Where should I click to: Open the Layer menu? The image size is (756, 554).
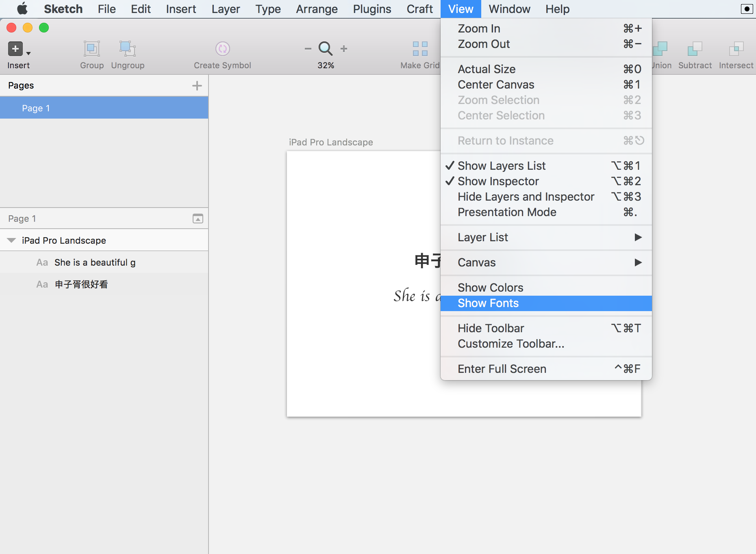click(x=226, y=9)
